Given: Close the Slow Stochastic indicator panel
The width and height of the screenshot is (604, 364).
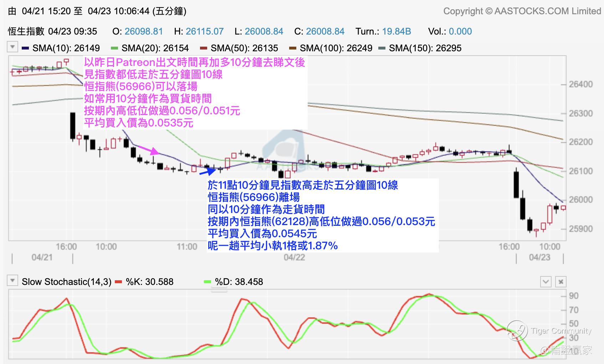Looking at the screenshot, I should [561, 282].
